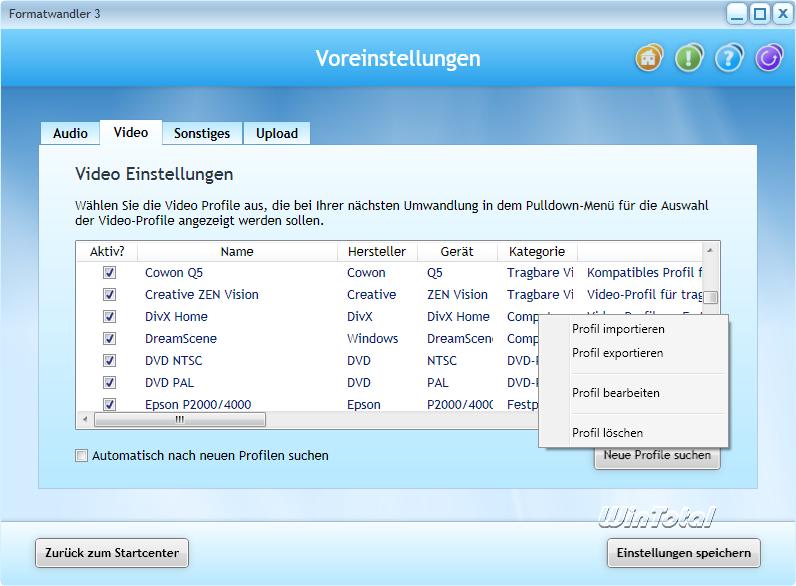Enable Automatisch nach neuen Profilen suchen
The image size is (796, 586).
pos(81,455)
